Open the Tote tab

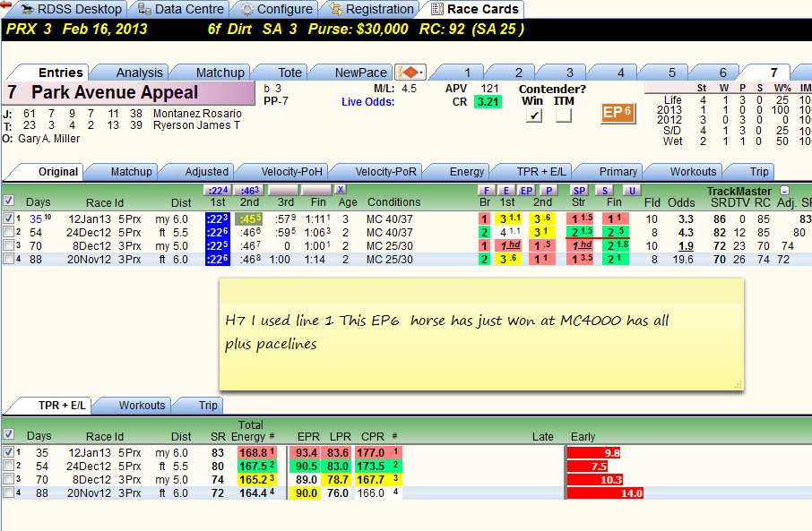(x=289, y=73)
